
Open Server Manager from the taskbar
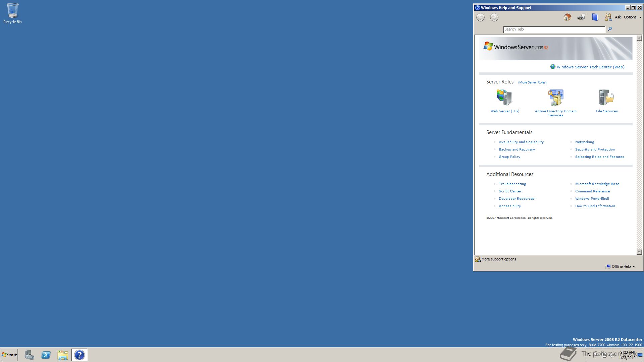pyautogui.click(x=29, y=355)
